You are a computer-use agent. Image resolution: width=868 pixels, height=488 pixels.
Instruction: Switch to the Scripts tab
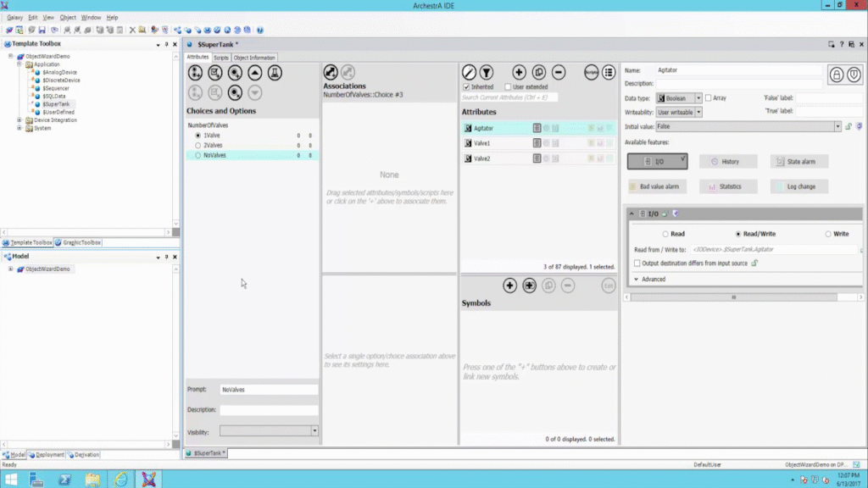[x=221, y=58]
